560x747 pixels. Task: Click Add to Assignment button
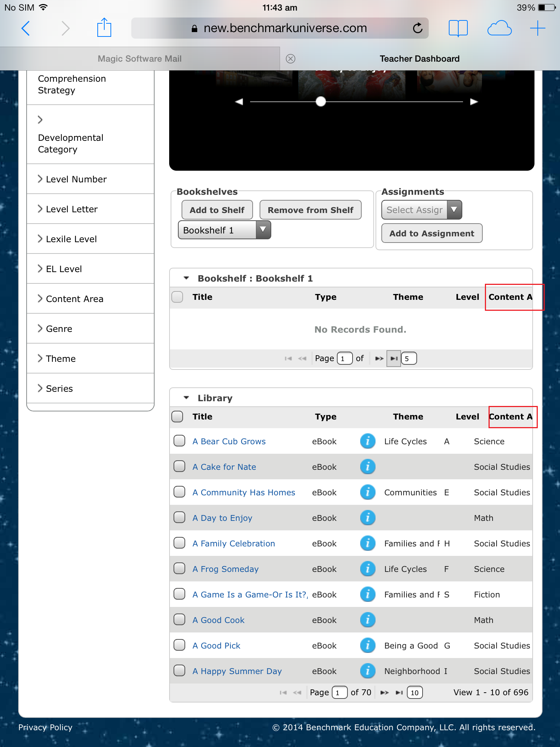pos(432,233)
